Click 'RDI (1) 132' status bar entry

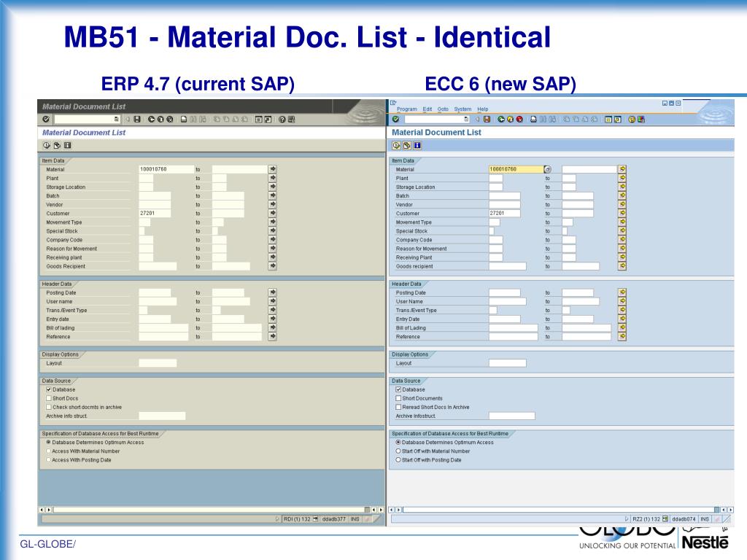[297, 519]
